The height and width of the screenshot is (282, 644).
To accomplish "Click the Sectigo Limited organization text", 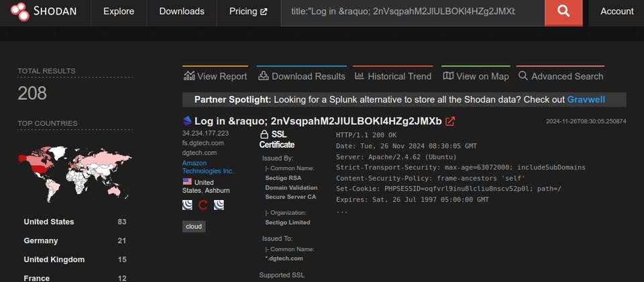I will click(x=288, y=222).
